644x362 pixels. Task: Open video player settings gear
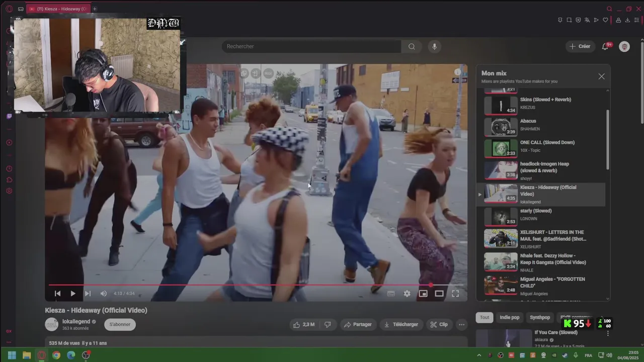click(407, 294)
